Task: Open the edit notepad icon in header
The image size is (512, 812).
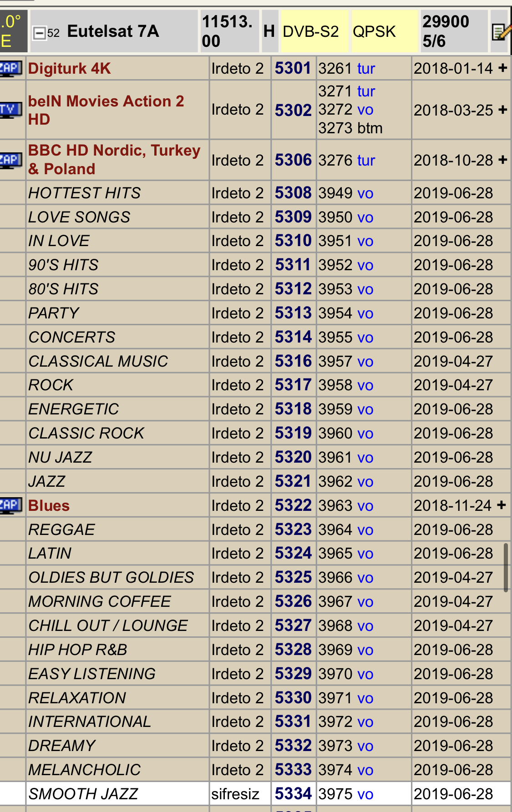Action: (x=500, y=32)
